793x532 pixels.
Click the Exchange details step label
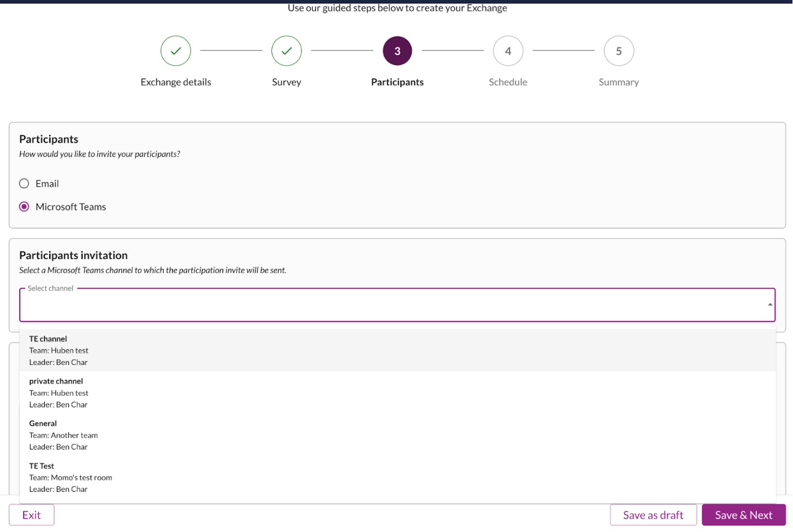click(x=176, y=82)
